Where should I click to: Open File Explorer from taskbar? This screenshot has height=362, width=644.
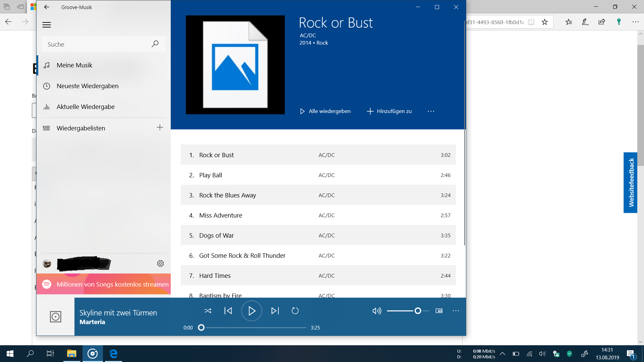click(71, 354)
